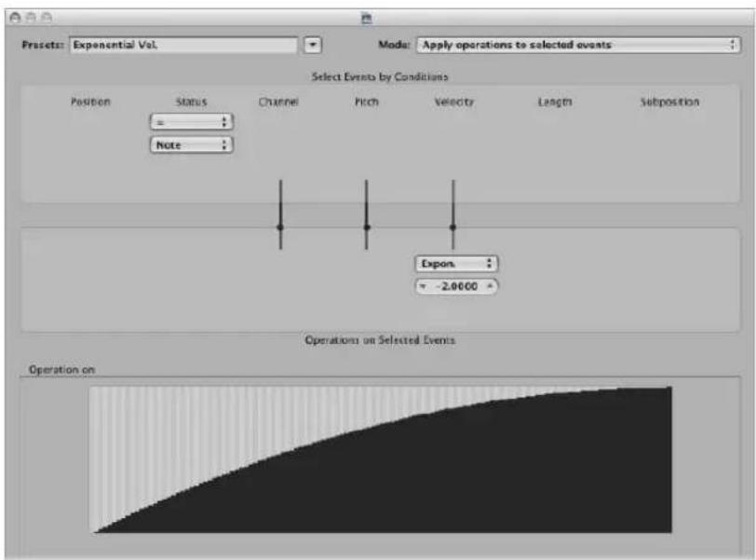Click the Subposition column label

pyautogui.click(x=669, y=102)
